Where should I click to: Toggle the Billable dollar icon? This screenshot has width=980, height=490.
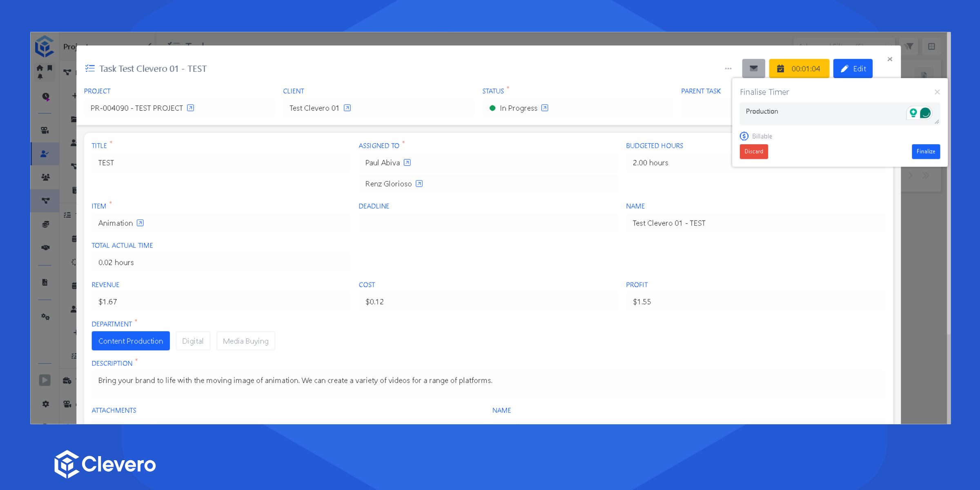coord(744,136)
